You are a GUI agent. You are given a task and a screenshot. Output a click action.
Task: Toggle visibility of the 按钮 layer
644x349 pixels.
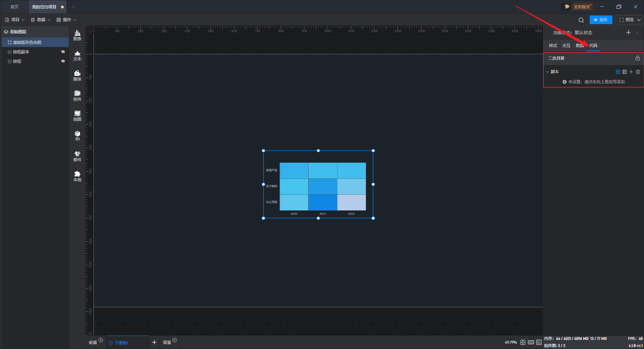tap(63, 61)
